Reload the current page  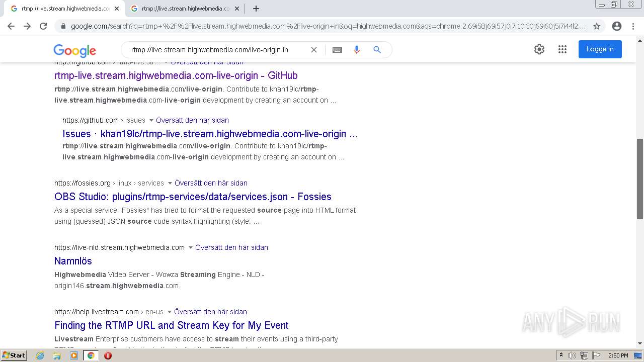(x=43, y=26)
